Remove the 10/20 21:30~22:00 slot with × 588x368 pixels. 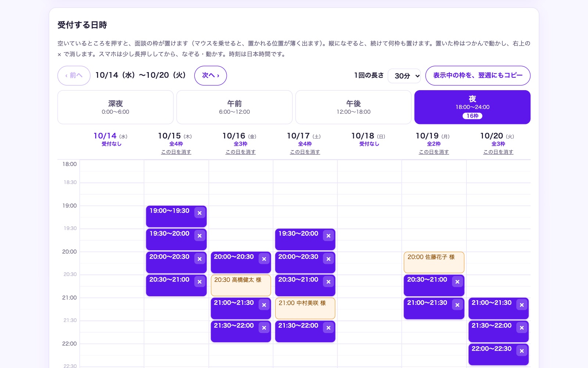522,328
